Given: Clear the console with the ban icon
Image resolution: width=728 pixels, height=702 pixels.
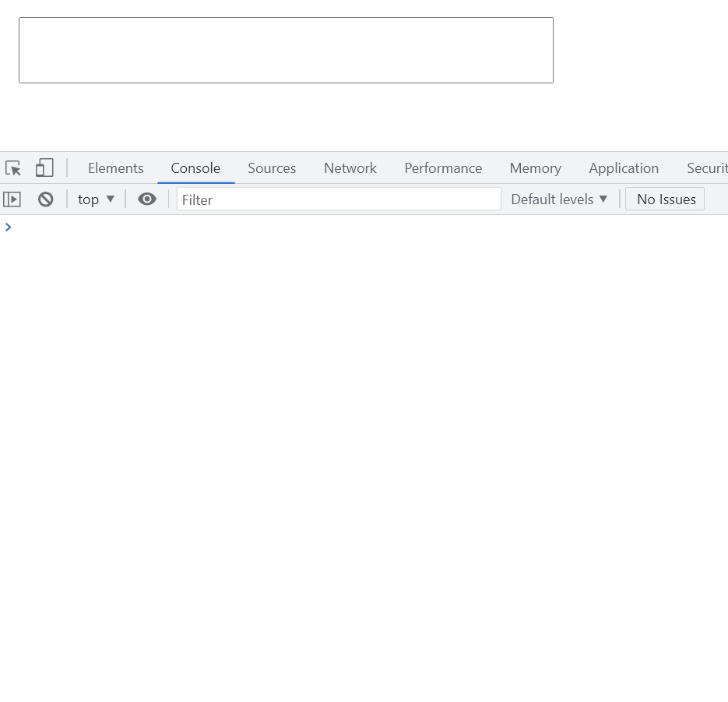Looking at the screenshot, I should tap(45, 199).
